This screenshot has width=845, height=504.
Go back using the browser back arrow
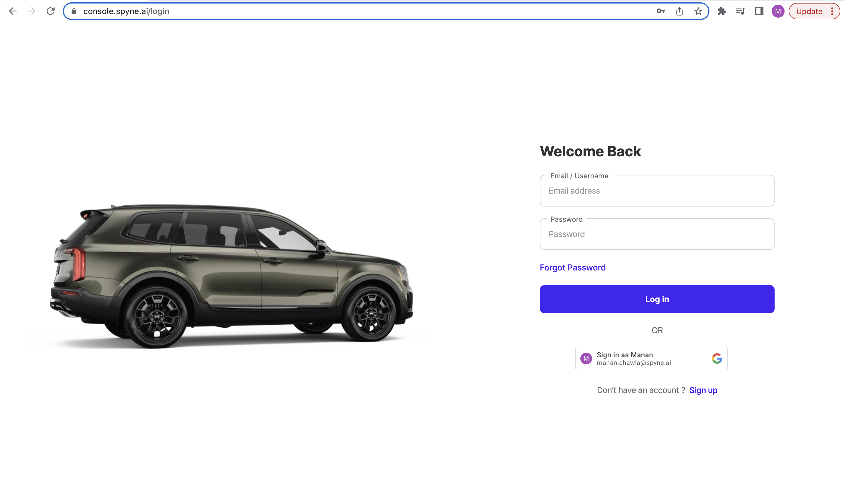[x=13, y=11]
